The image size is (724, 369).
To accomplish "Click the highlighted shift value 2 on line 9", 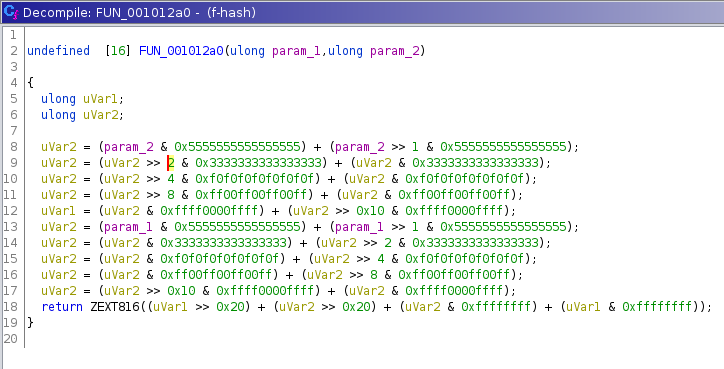I will (171, 163).
